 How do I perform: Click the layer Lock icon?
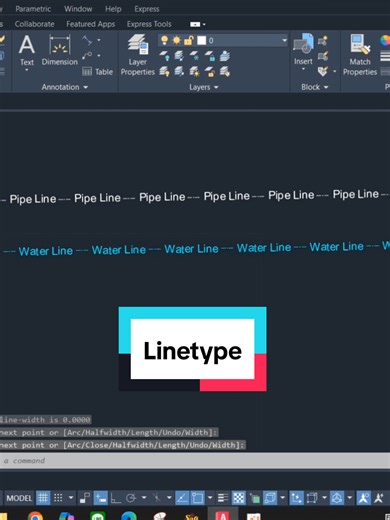click(x=210, y=56)
